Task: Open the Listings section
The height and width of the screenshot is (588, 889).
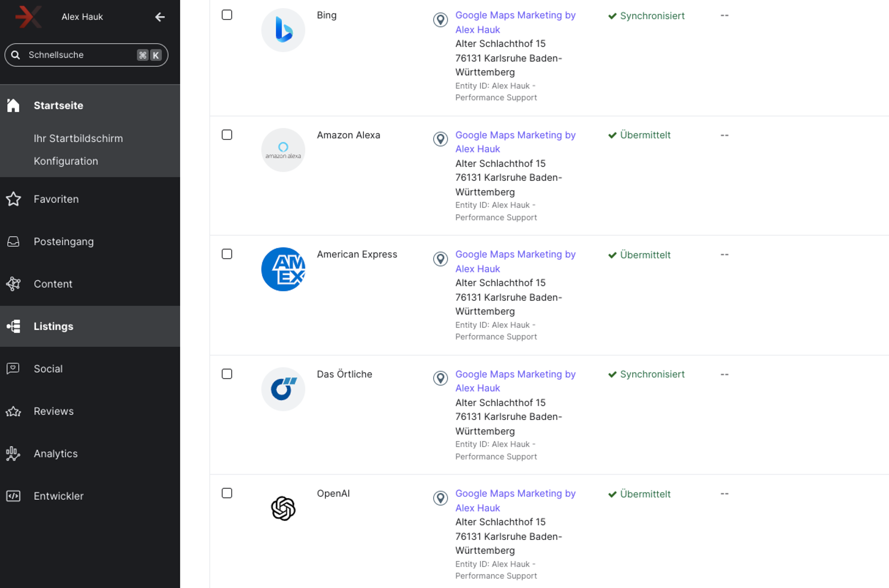Action: pos(90,326)
